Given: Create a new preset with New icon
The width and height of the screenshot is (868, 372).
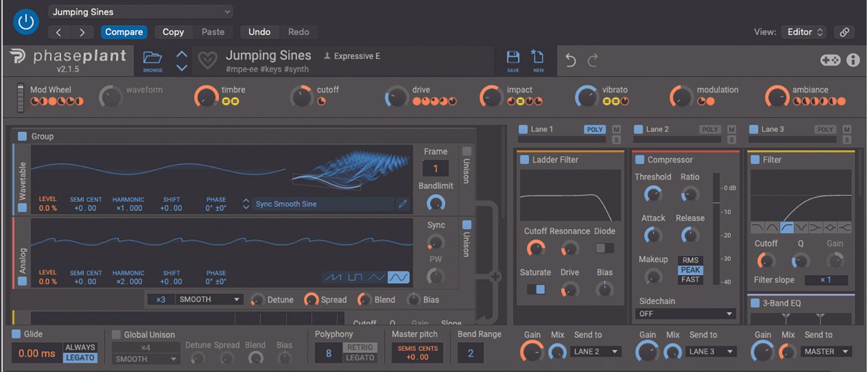Looking at the screenshot, I should pos(538,61).
